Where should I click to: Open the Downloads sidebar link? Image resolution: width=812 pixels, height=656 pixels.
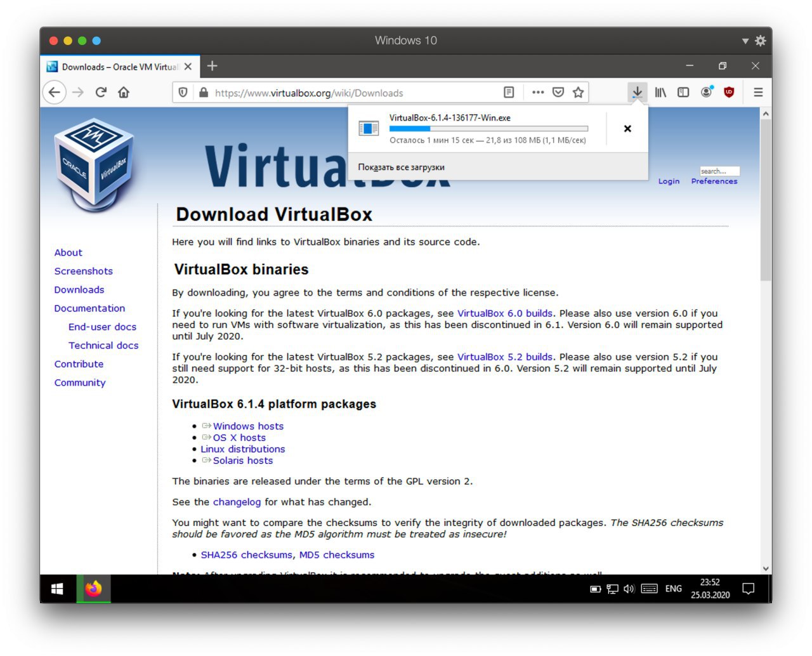click(x=79, y=290)
